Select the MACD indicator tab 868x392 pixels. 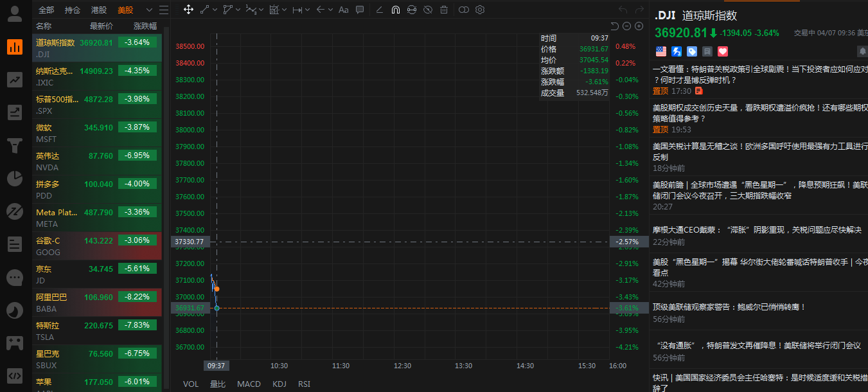coord(249,384)
